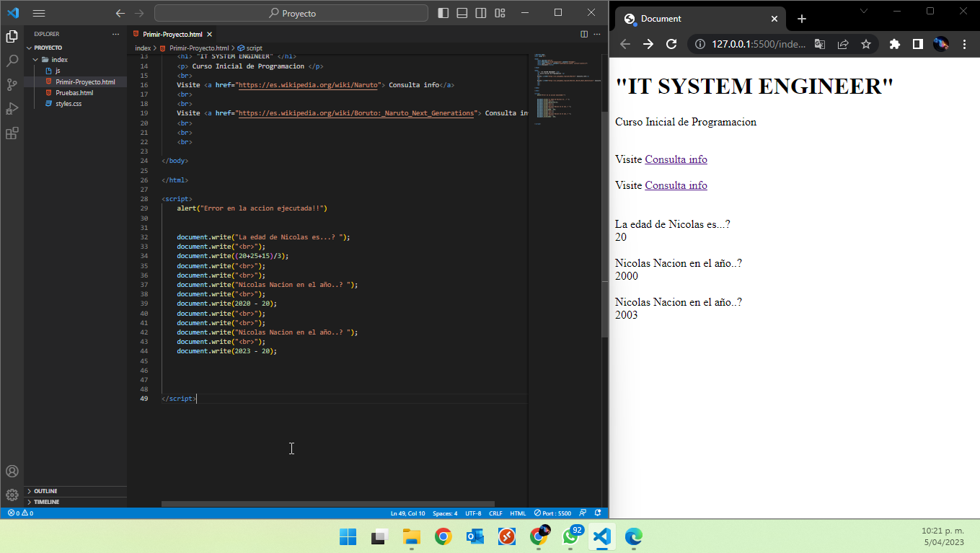Change the file encoding UTF-8
The height and width of the screenshot is (553, 980).
click(473, 513)
